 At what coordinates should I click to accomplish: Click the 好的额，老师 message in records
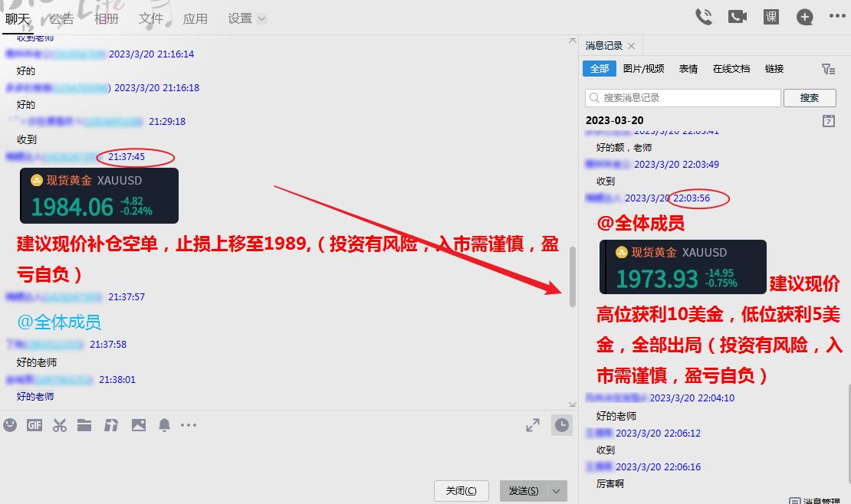[623, 148]
